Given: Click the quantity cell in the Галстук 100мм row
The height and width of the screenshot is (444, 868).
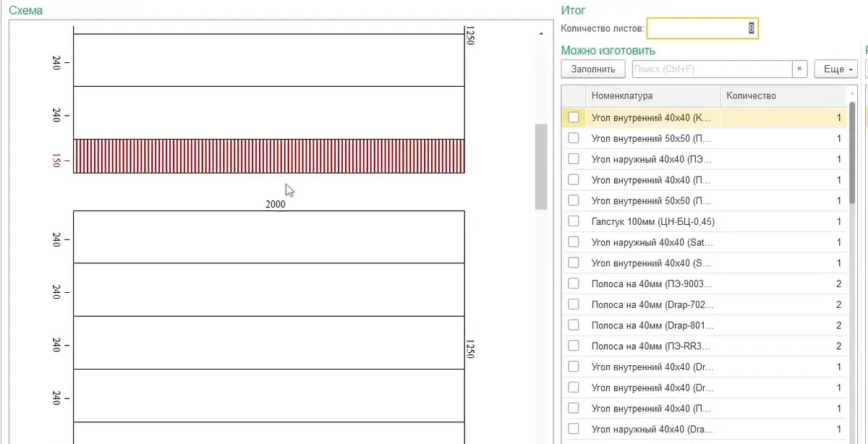Looking at the screenshot, I should coord(783,221).
